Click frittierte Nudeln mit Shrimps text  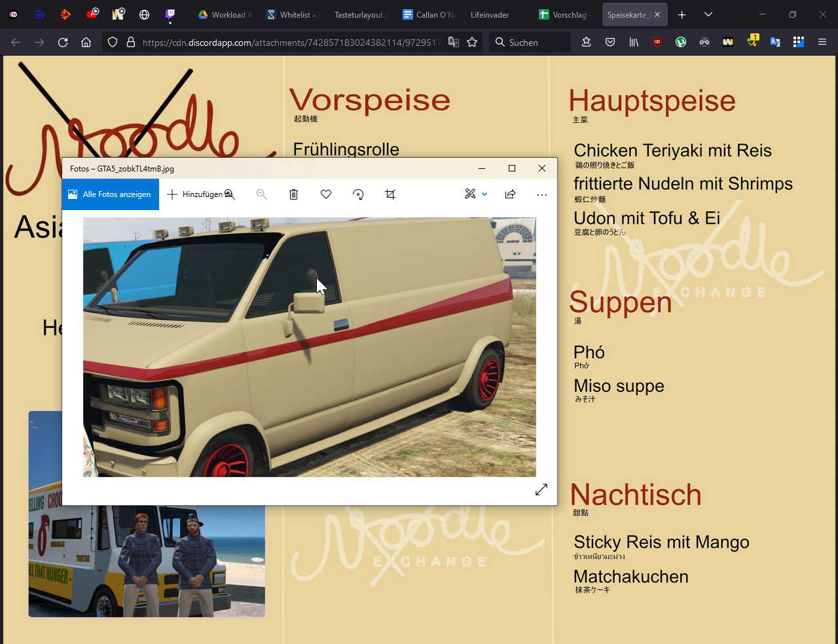click(x=683, y=184)
